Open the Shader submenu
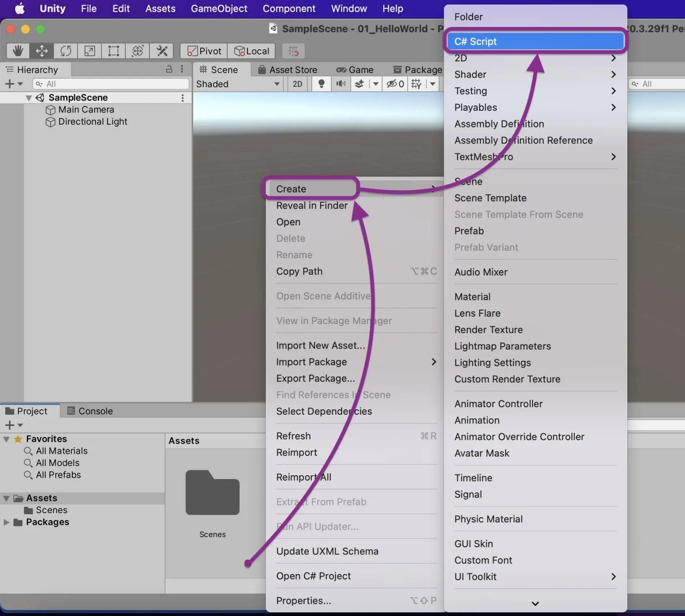685x616 pixels. [535, 74]
